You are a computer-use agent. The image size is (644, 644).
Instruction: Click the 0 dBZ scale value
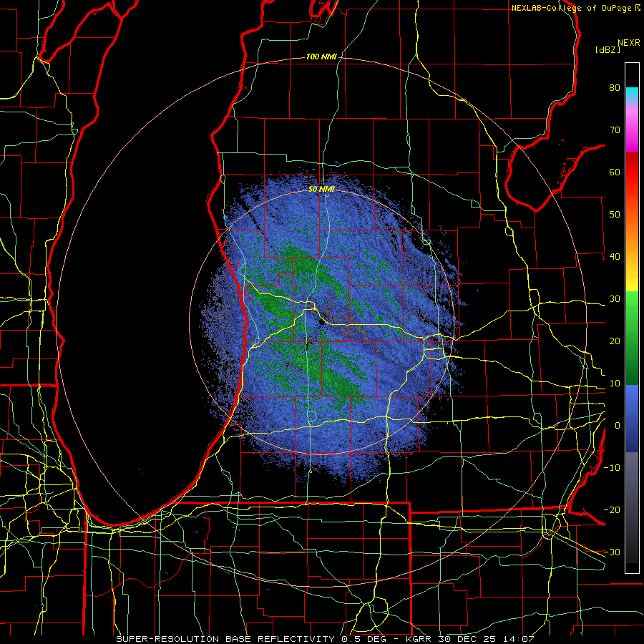click(x=618, y=426)
